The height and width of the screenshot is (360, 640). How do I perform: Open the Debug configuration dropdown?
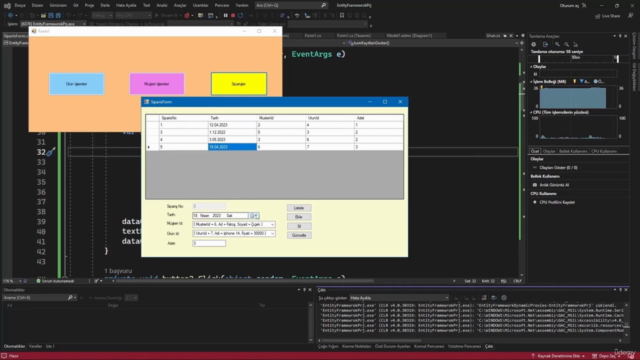pyautogui.click(x=102, y=16)
